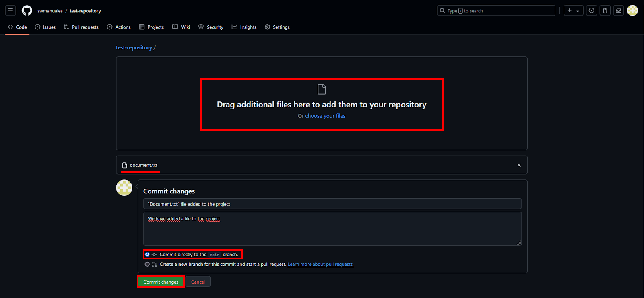Open the Issues tab
Viewport: 644px width, 298px height.
(x=45, y=27)
